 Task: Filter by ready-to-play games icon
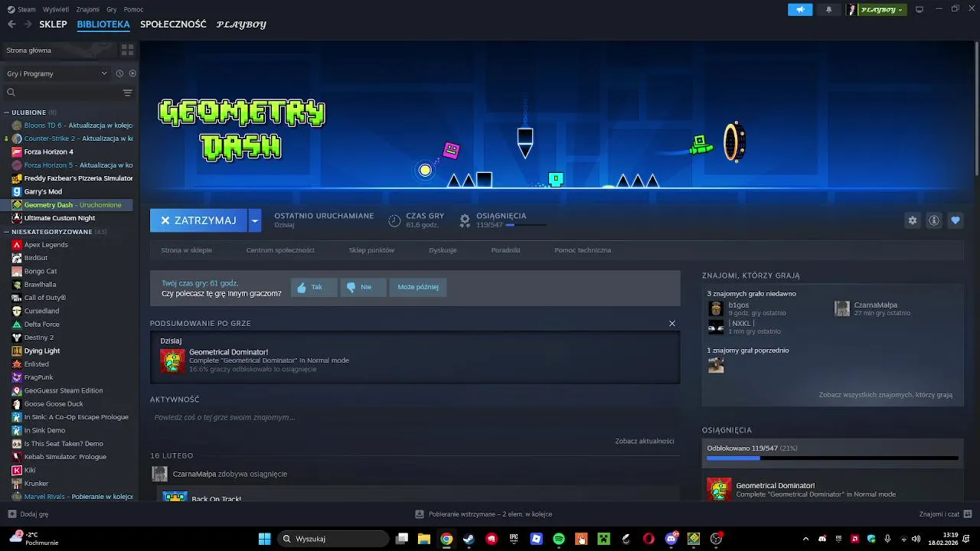point(132,73)
